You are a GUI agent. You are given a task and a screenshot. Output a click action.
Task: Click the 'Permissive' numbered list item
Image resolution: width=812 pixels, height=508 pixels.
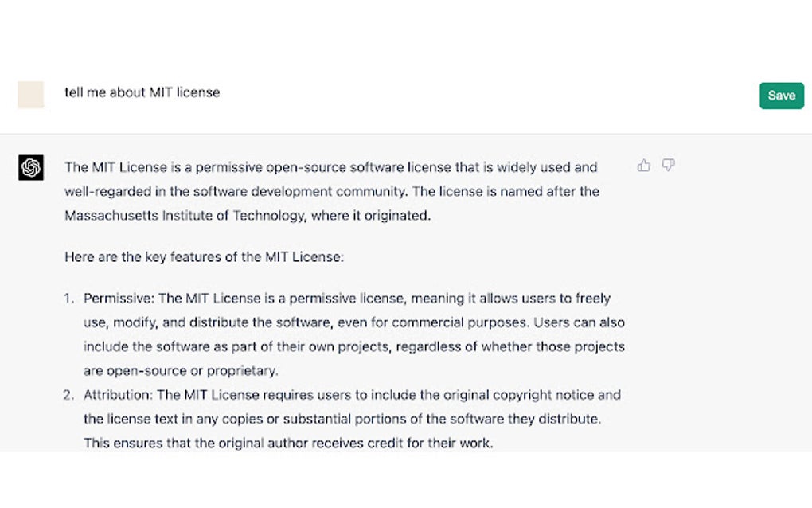click(x=342, y=334)
